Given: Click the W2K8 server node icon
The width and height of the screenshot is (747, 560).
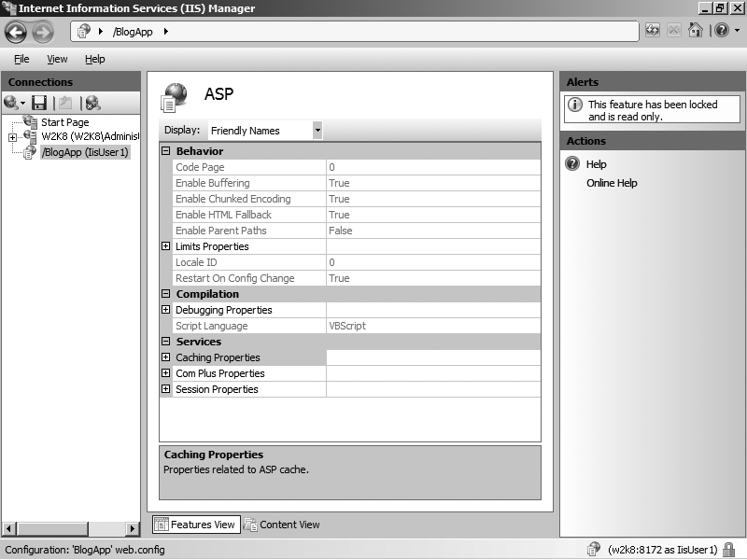Looking at the screenshot, I should [x=30, y=136].
